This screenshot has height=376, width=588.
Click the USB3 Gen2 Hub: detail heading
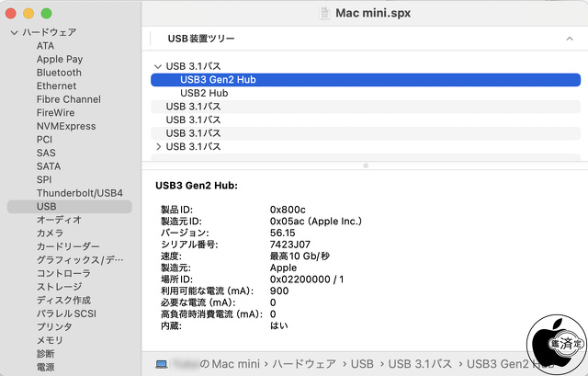[x=197, y=186]
